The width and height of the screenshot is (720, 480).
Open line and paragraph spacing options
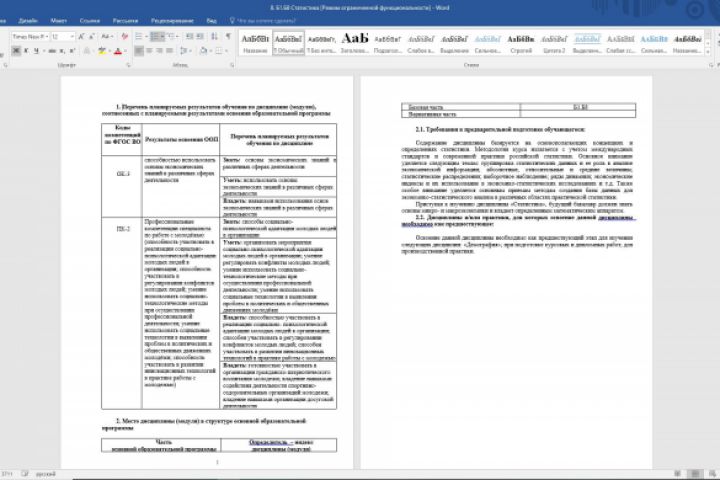point(184,51)
